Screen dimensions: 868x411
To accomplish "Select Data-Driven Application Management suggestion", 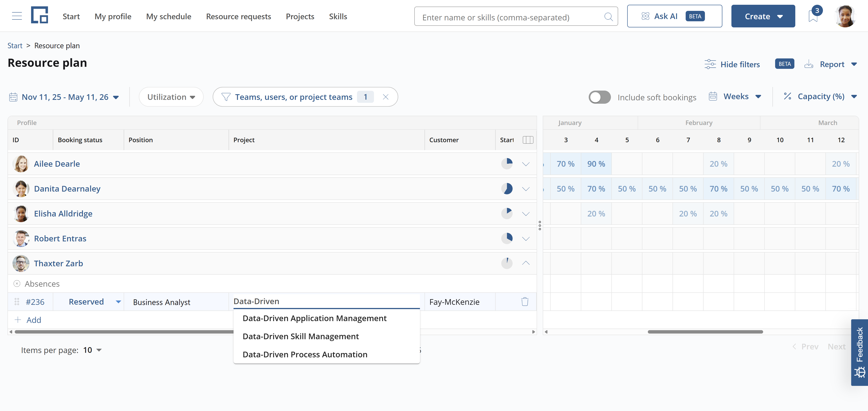I will click(326, 318).
